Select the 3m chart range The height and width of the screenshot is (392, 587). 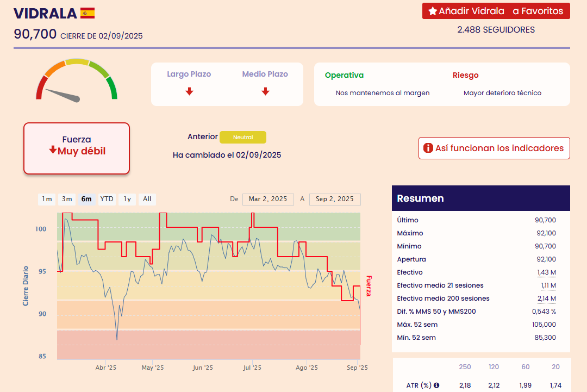tap(67, 199)
